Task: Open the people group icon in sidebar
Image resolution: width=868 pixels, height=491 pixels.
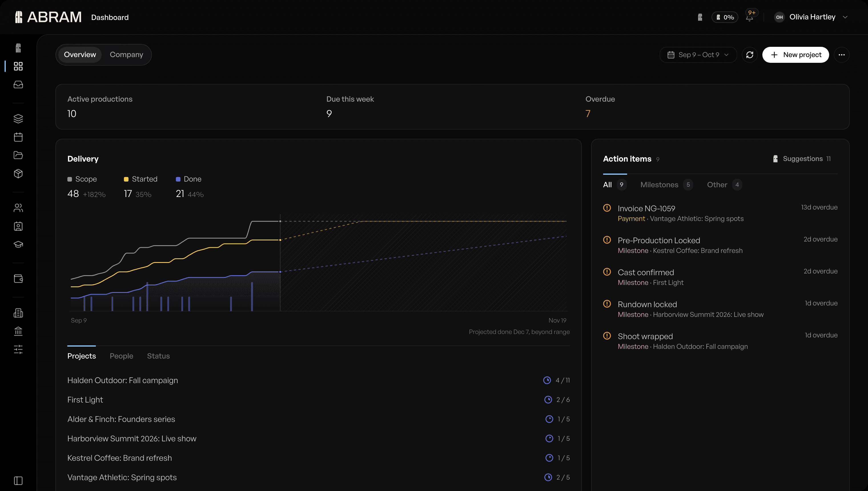Action: point(18,208)
